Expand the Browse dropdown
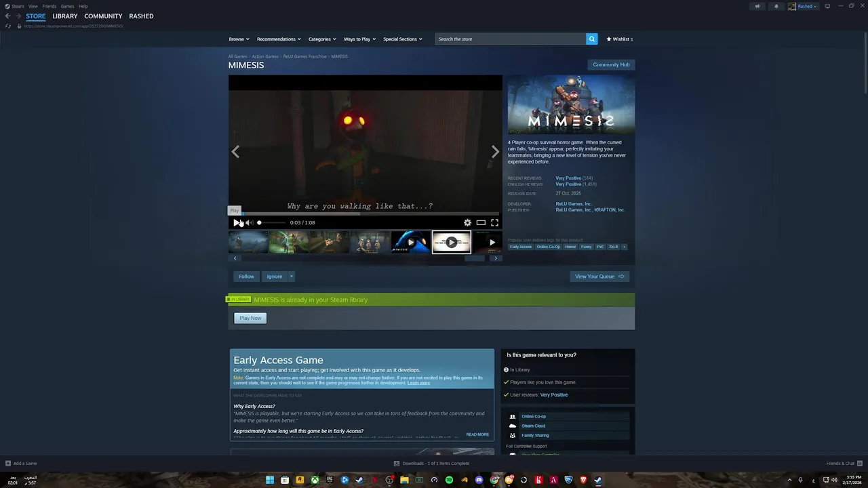 click(x=239, y=39)
